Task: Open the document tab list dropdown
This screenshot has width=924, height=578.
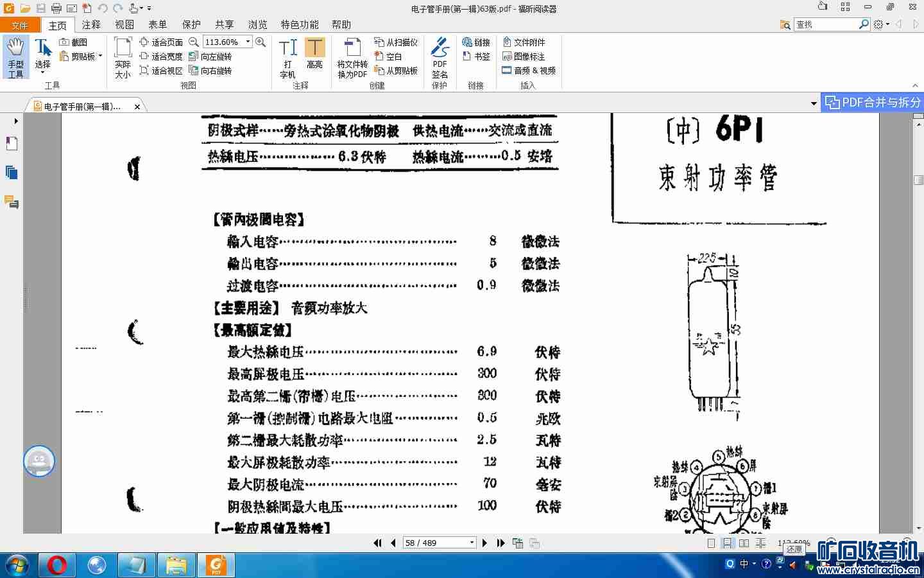Action: click(814, 103)
